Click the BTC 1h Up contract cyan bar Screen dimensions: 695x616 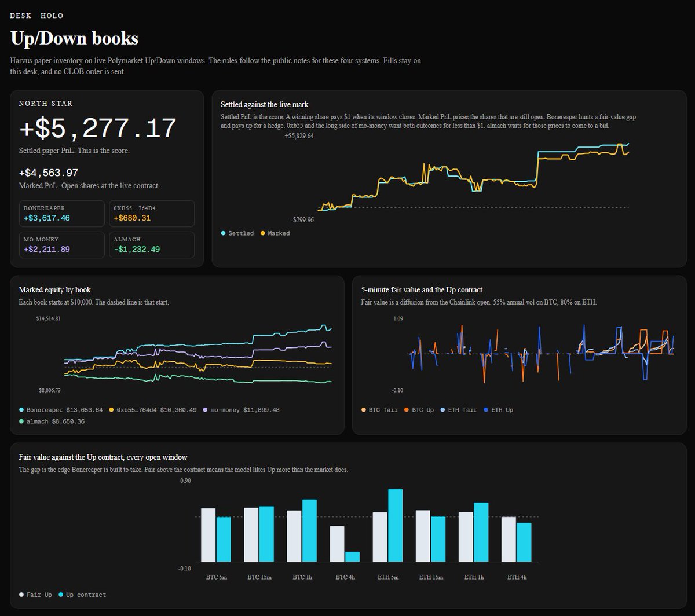(309, 530)
